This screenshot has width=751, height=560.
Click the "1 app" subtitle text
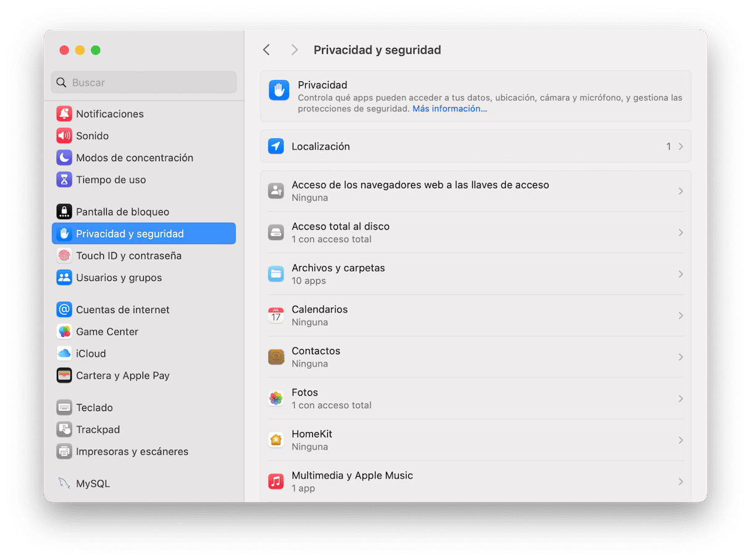[303, 488]
